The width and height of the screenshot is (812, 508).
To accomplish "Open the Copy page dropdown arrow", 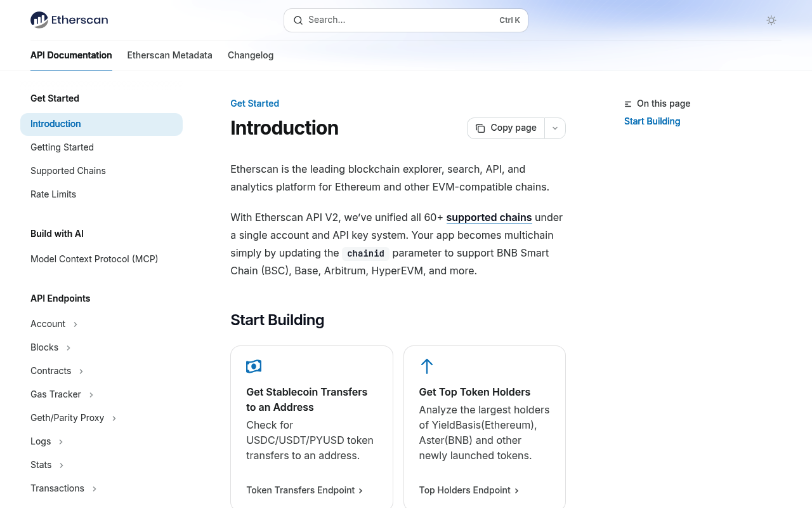I will (x=555, y=128).
